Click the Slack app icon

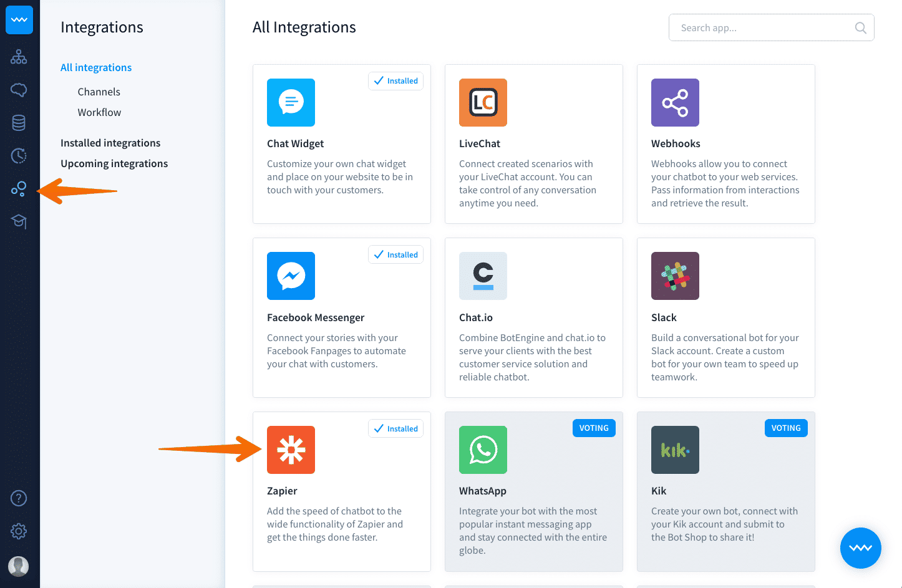(x=675, y=276)
